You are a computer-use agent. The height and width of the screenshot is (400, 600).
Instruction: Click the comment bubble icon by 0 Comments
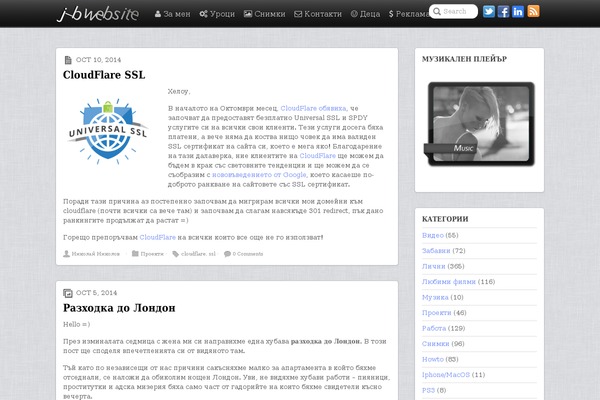[227, 254]
